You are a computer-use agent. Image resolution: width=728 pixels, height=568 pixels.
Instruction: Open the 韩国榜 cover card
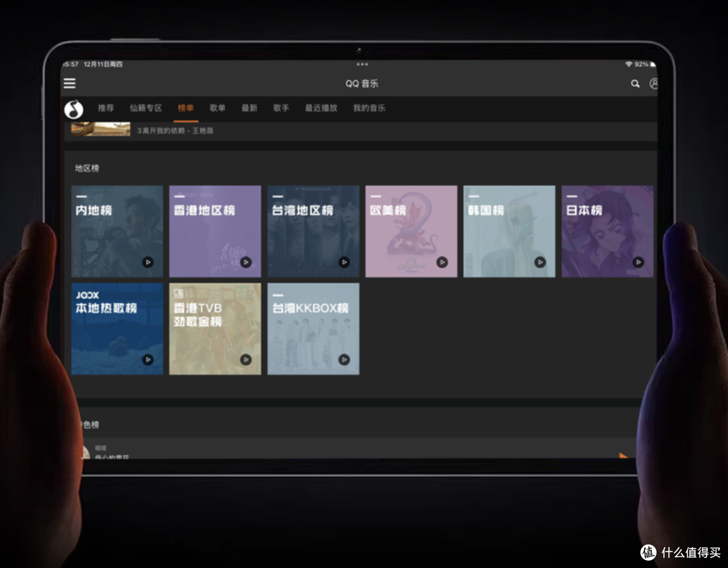(x=510, y=231)
